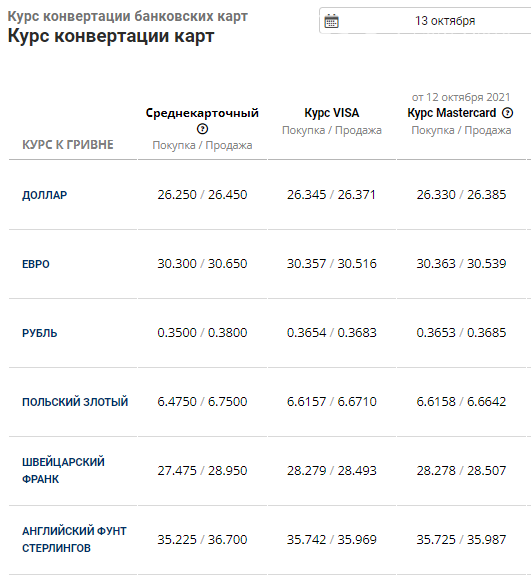
Task: Click the calendar icon in date picker
Action: tap(331, 21)
